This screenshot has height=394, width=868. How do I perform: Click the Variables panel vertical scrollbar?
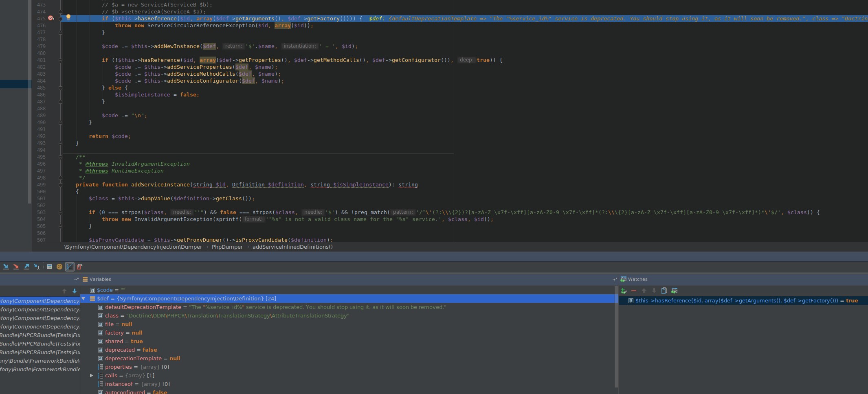(x=616, y=337)
